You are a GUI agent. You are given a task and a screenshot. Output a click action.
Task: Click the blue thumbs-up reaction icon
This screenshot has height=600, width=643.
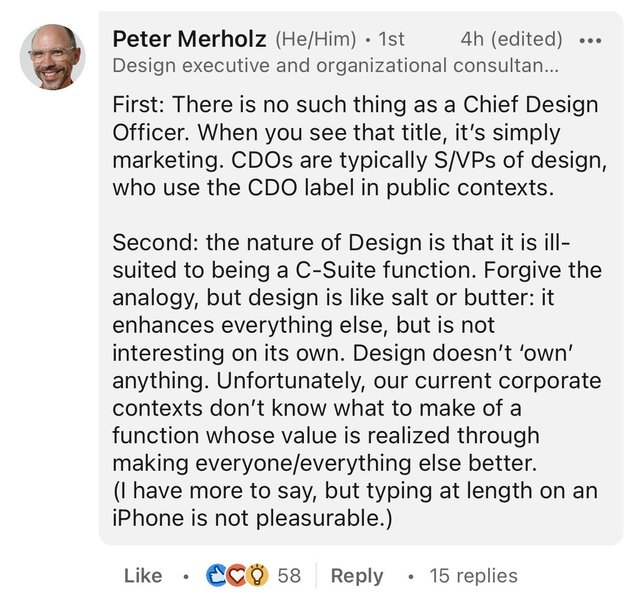coord(216,575)
